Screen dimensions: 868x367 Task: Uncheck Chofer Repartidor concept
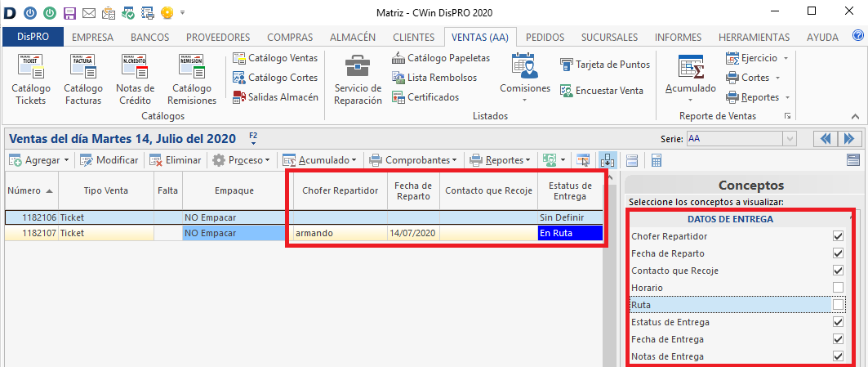(838, 236)
